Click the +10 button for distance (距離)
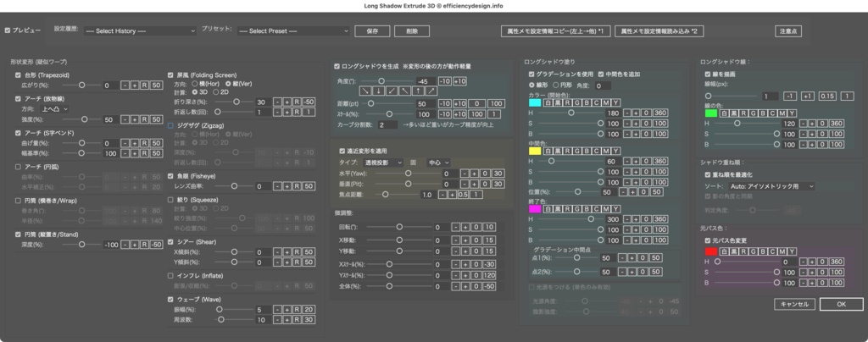This screenshot has width=868, height=342. coord(459,104)
